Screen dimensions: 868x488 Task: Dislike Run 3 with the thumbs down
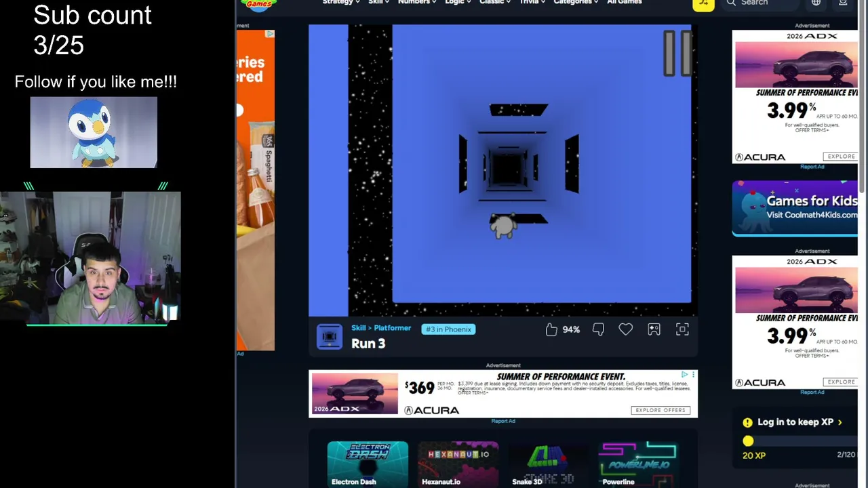click(598, 329)
